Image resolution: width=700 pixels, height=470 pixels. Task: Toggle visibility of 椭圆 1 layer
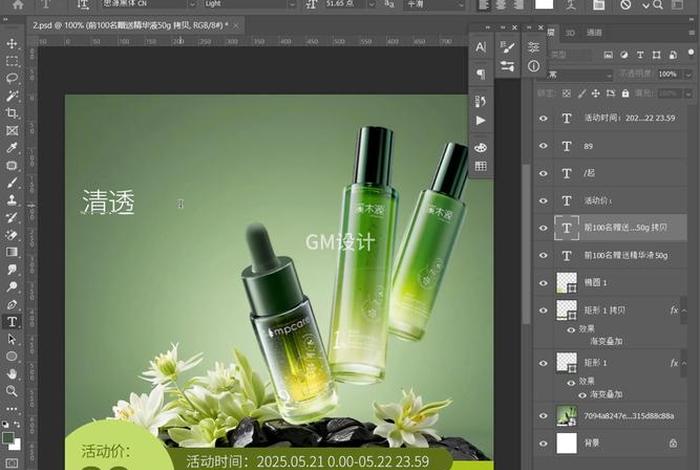pos(544,283)
